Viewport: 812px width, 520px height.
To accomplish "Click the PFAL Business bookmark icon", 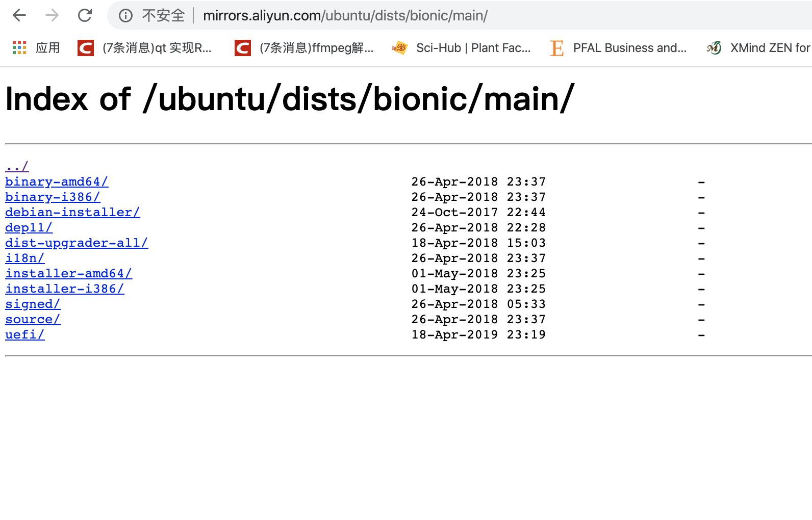I will click(556, 47).
